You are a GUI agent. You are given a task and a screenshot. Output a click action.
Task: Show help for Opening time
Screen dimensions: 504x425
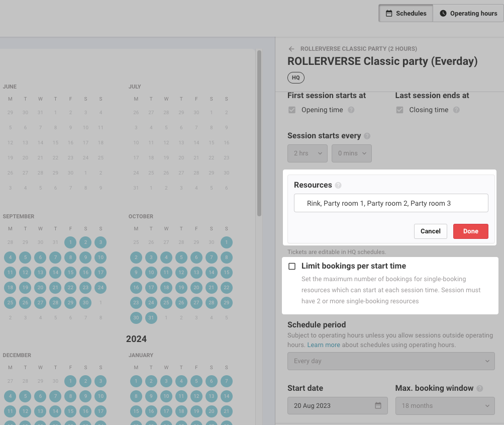[x=351, y=110]
